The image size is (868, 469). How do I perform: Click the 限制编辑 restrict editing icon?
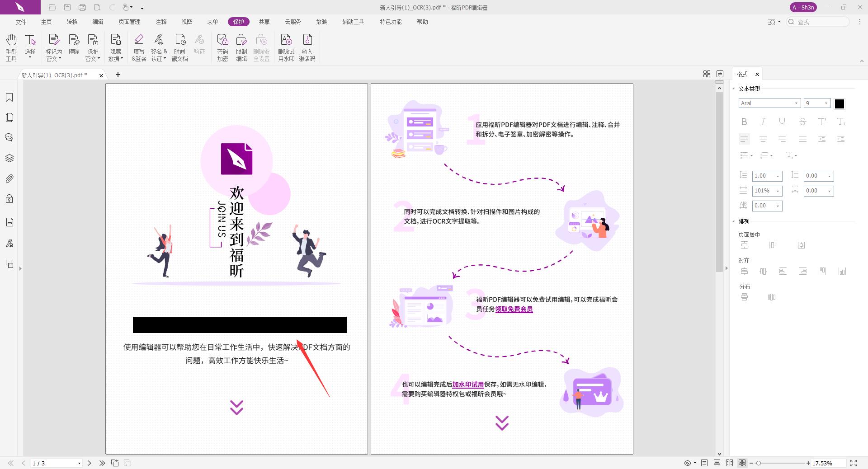coord(242,47)
